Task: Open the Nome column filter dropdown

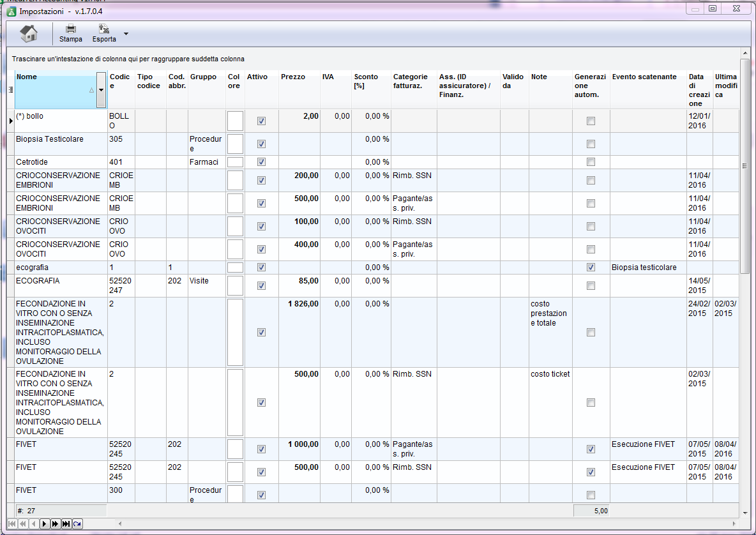Action: [x=101, y=89]
